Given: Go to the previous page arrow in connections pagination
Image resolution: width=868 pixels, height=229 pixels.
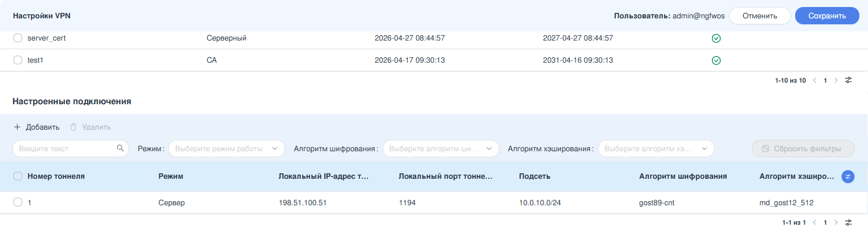Looking at the screenshot, I should click(x=815, y=223).
